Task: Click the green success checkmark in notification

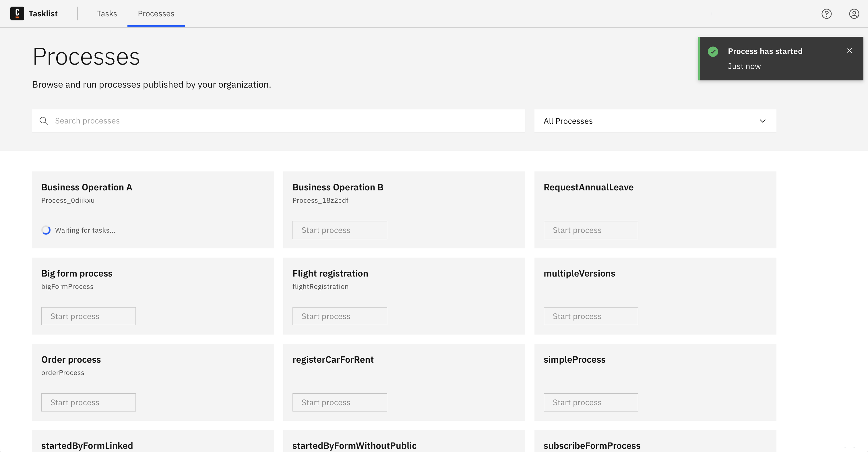Action: click(x=713, y=51)
